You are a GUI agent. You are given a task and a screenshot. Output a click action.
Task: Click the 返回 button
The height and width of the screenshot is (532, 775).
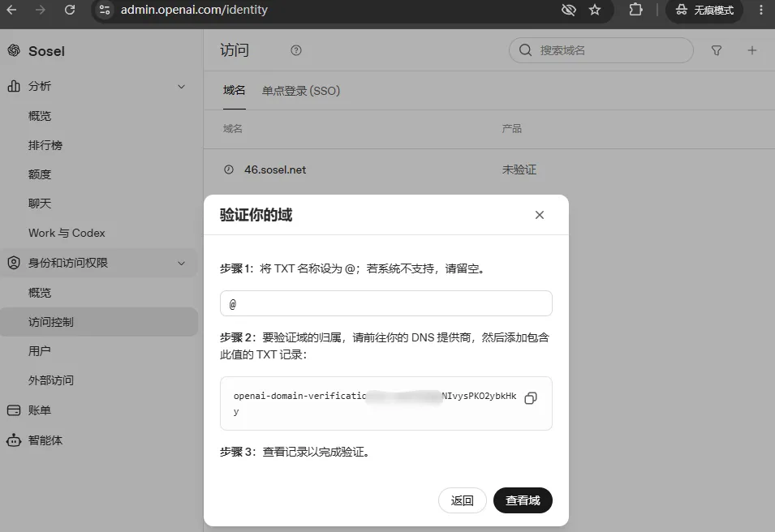pos(462,500)
